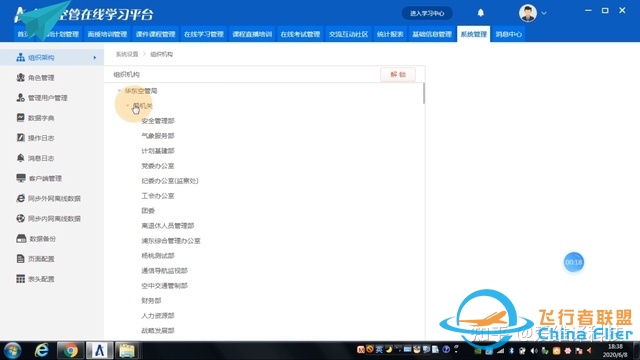Image resolution: width=640 pixels, height=360 pixels.
Task: Select 战略发展部 in the tree
Action: [158, 331]
